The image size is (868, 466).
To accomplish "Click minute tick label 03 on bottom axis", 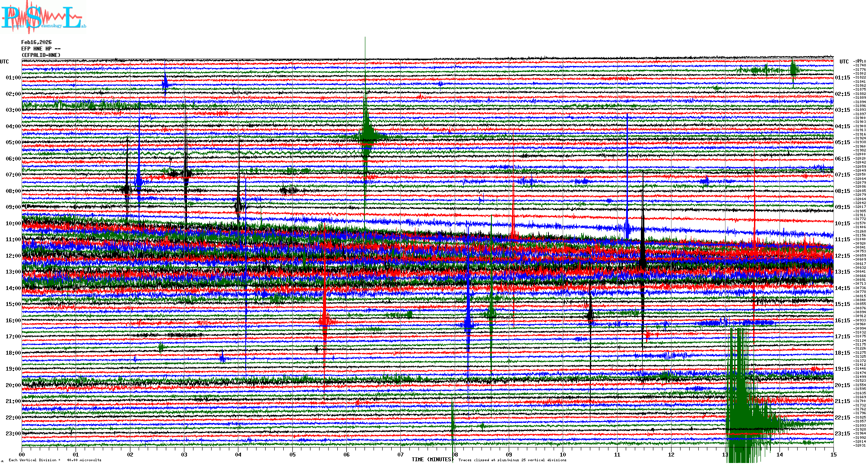I will (x=184, y=454).
